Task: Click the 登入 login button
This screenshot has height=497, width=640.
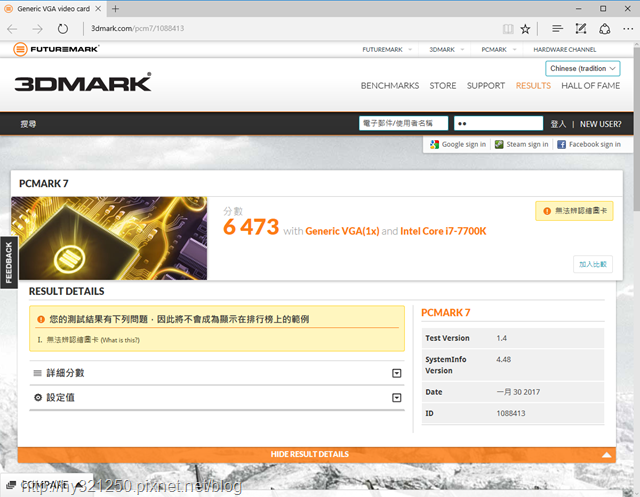Action: tap(558, 124)
